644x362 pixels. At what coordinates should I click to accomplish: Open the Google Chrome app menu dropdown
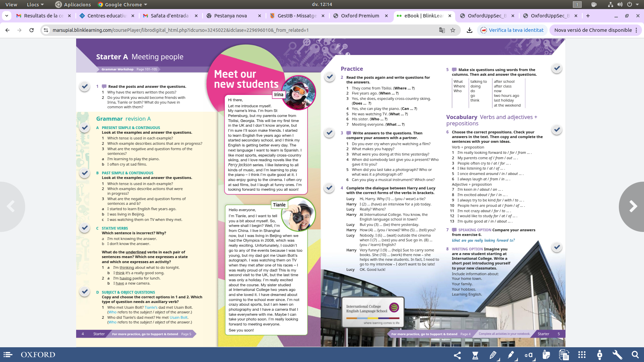point(122,5)
